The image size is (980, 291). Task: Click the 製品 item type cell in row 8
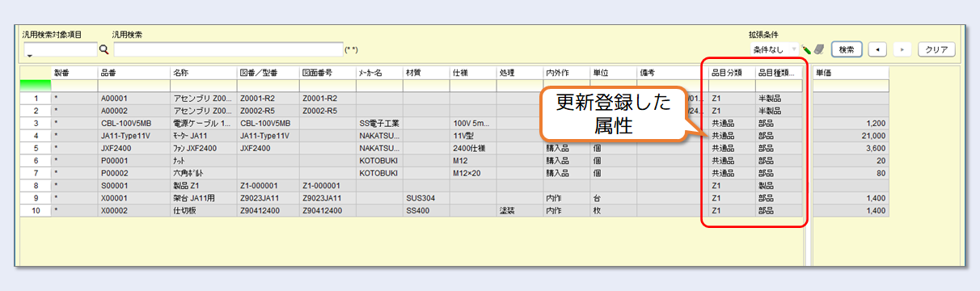pyautogui.click(x=779, y=186)
